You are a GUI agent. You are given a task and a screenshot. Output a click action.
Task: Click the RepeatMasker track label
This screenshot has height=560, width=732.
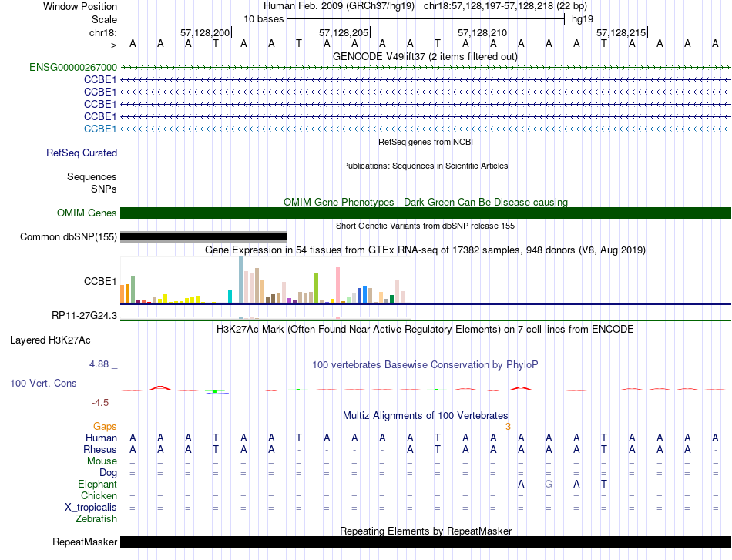(85, 542)
